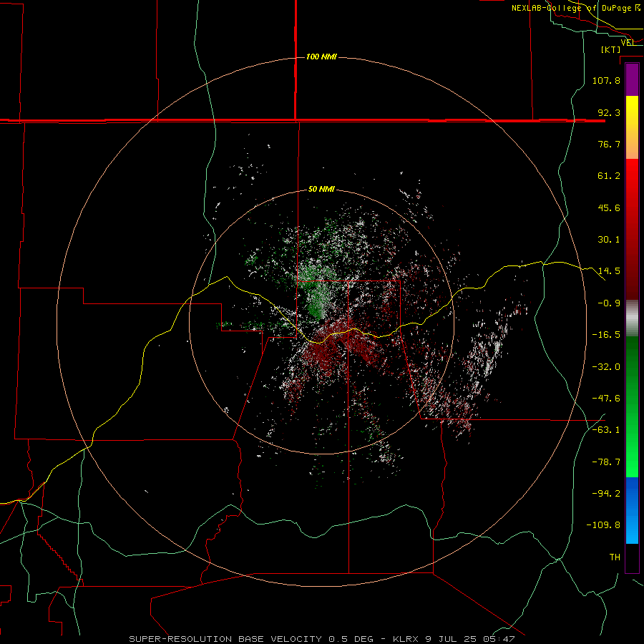
Task: Click the purple segment of velocity color bar
Action: [632, 80]
